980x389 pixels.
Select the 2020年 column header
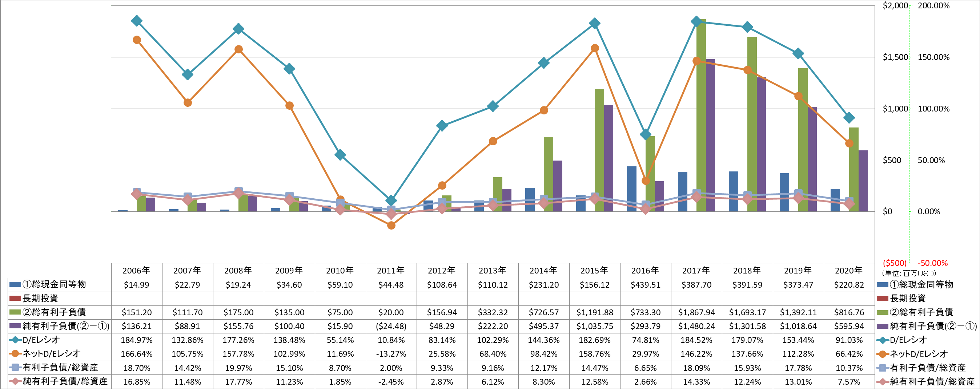tap(849, 271)
